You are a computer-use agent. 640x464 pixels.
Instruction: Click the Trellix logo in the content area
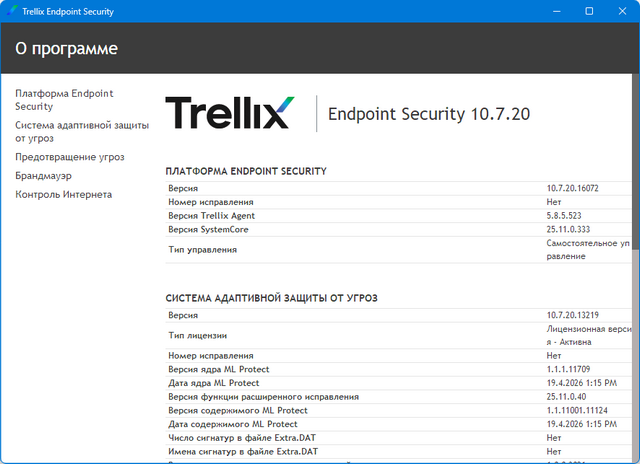[x=229, y=113]
